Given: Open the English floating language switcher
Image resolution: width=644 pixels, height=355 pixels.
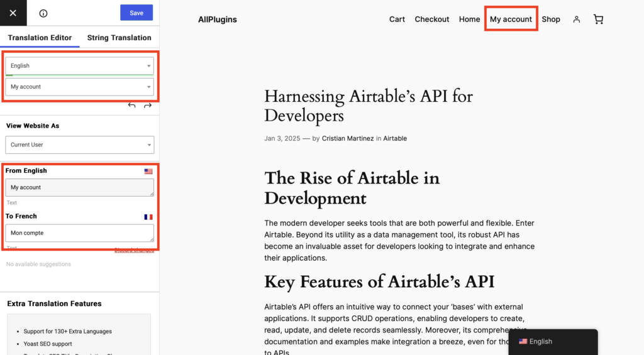Looking at the screenshot, I should click(x=553, y=341).
